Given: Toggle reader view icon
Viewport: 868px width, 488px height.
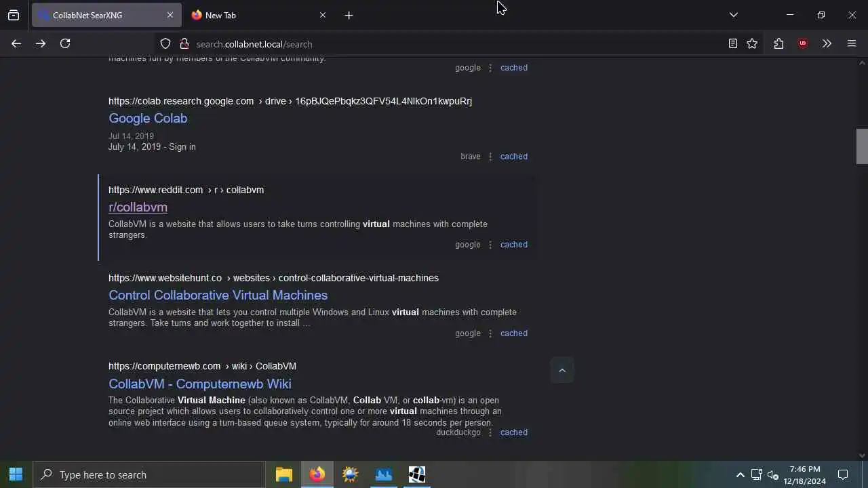Looking at the screenshot, I should (733, 43).
